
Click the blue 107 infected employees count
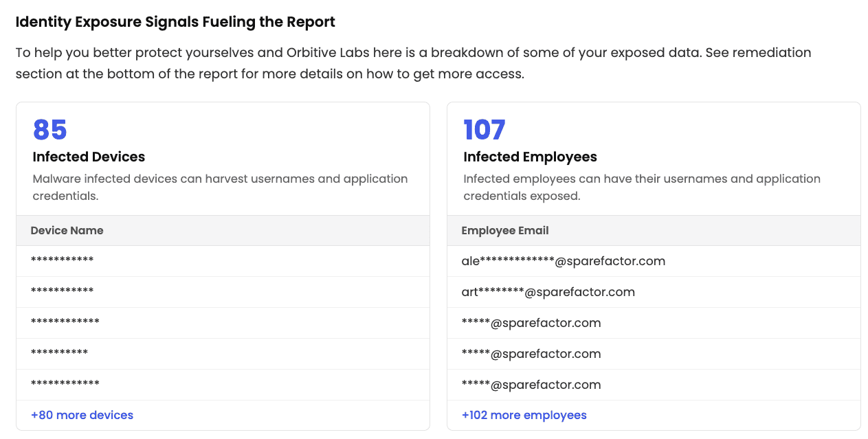tap(484, 130)
